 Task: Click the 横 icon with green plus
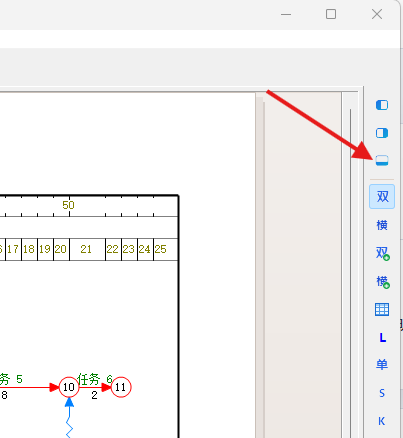(383, 282)
